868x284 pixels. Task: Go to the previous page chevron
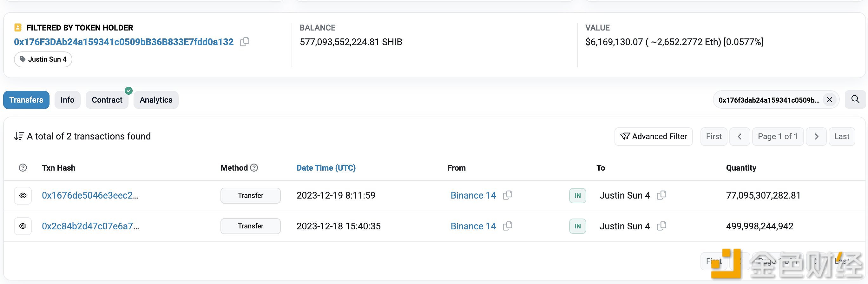739,137
